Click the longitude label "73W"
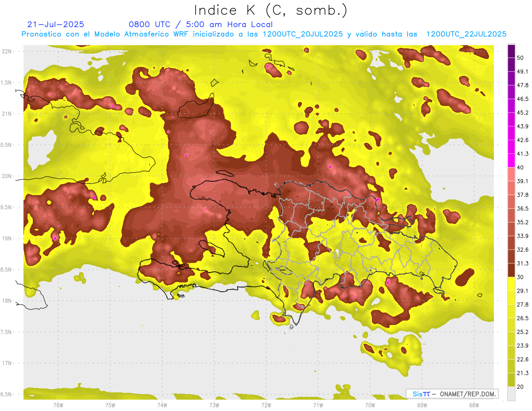The height and width of the screenshot is (411, 532). [x=214, y=405]
